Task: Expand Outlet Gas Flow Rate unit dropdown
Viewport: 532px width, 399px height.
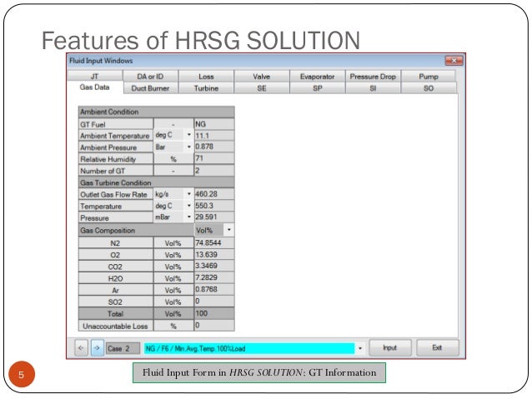Action: pyautogui.click(x=189, y=194)
